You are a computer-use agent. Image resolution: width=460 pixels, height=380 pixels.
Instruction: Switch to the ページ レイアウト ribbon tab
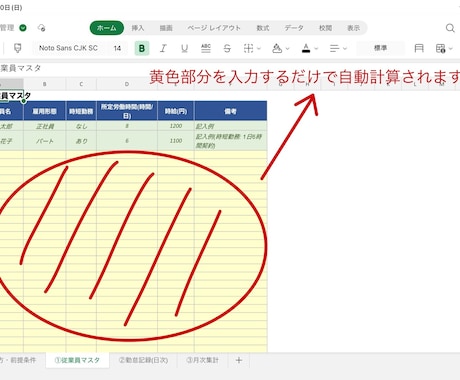[x=214, y=28]
